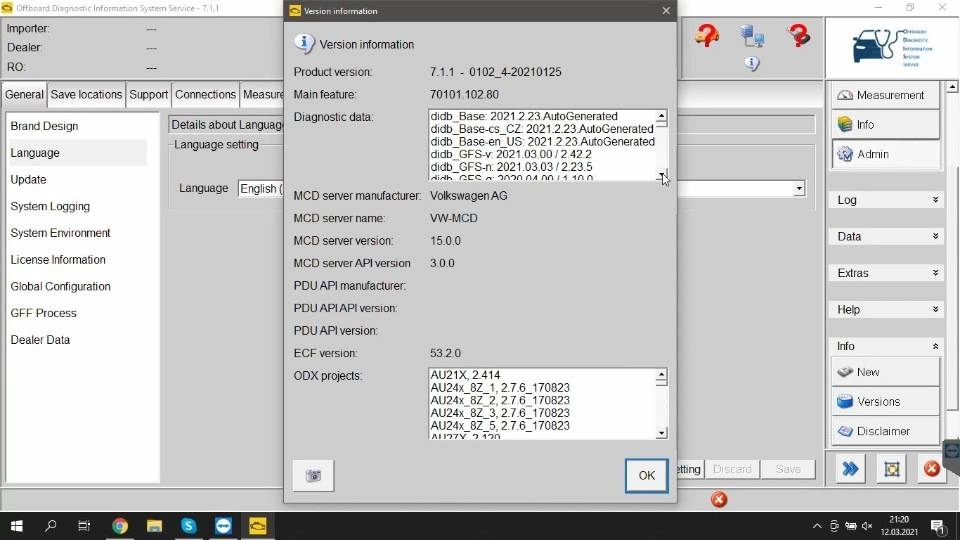The width and height of the screenshot is (960, 540).
Task: Select Brand Design in the settings list
Action: 44,126
